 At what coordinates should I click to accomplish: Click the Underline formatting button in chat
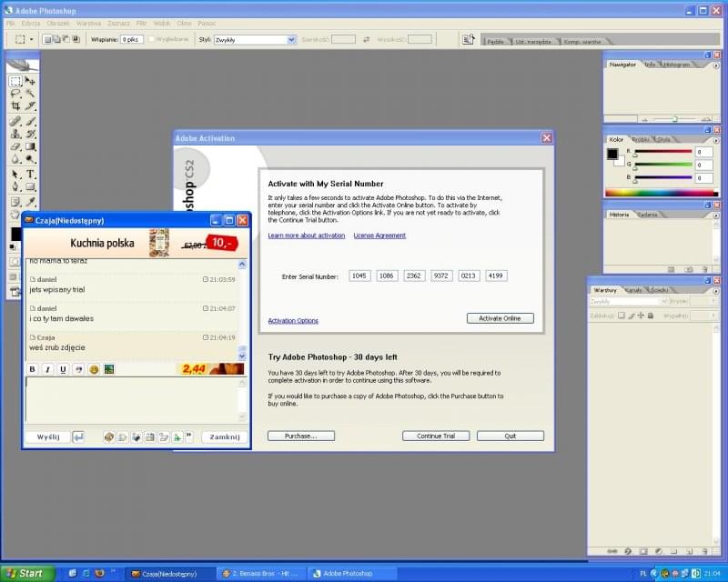(63, 369)
